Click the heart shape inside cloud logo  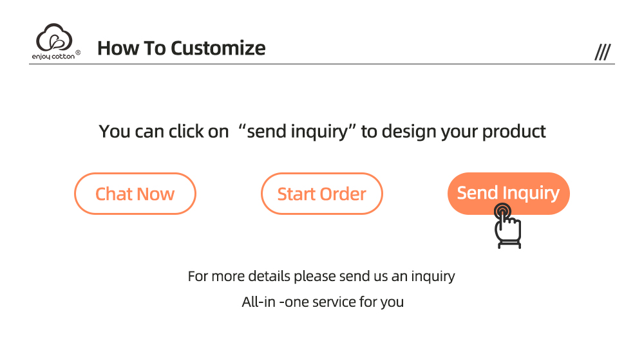57,42
